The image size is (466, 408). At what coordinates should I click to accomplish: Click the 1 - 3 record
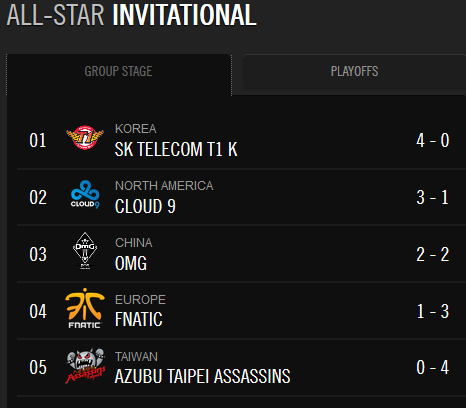(x=433, y=311)
